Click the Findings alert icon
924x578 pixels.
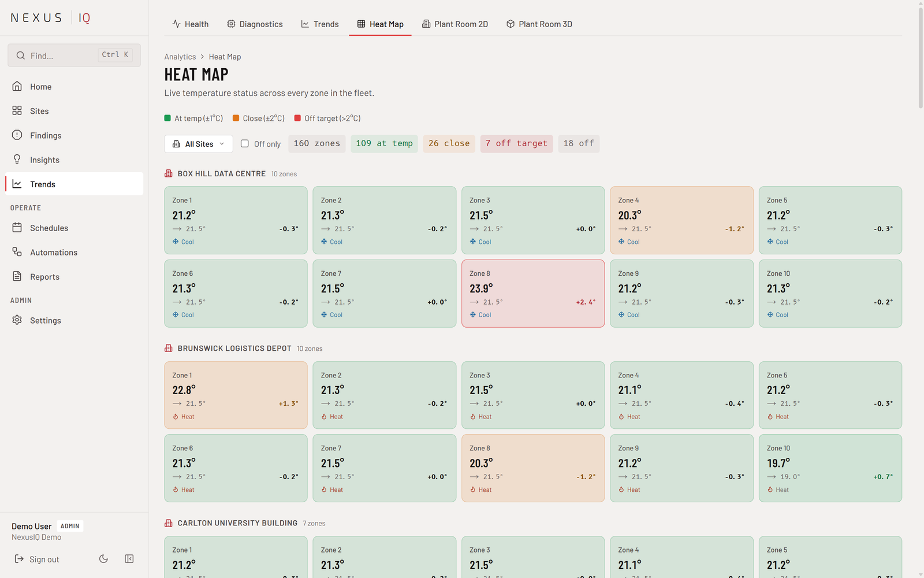pyautogui.click(x=17, y=135)
